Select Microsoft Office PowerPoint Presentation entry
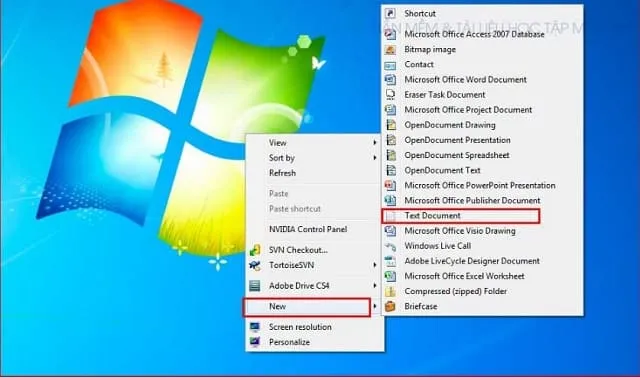This screenshot has height=378, width=640. 482,185
